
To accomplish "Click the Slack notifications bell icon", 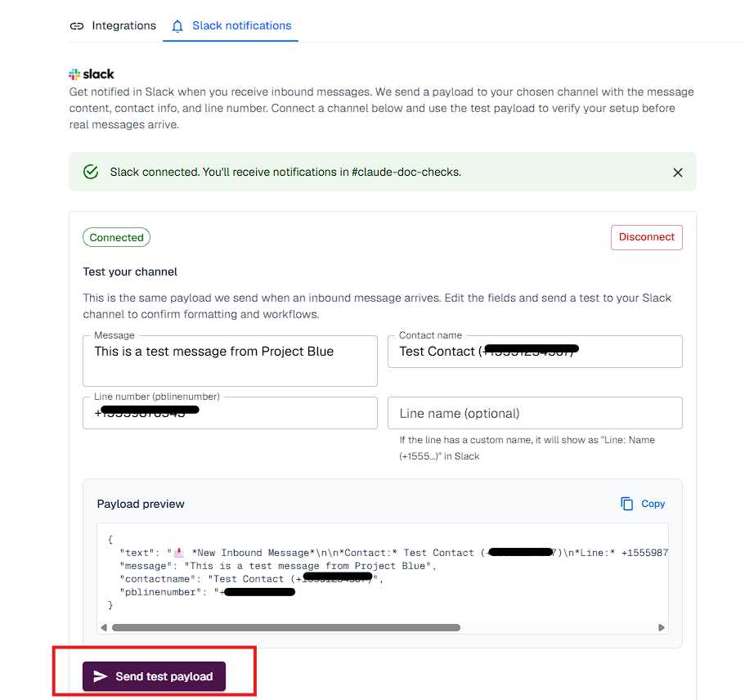I will tap(177, 26).
